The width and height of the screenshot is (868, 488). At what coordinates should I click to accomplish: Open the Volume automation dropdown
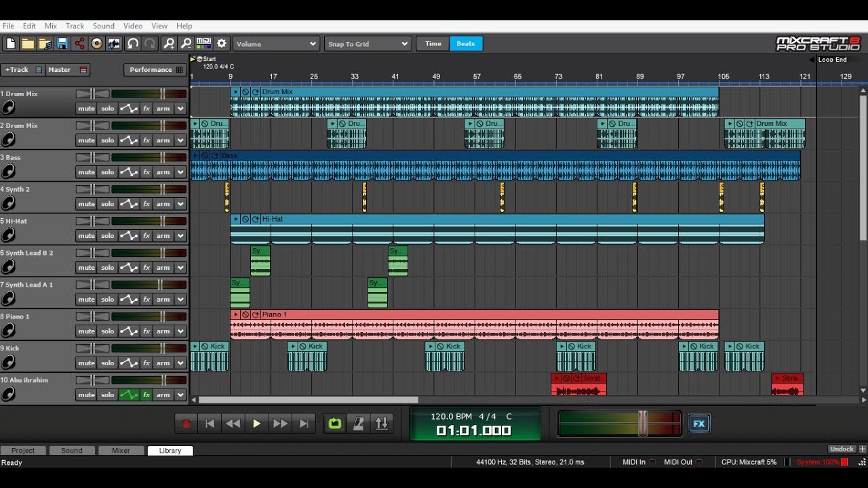[x=276, y=44]
